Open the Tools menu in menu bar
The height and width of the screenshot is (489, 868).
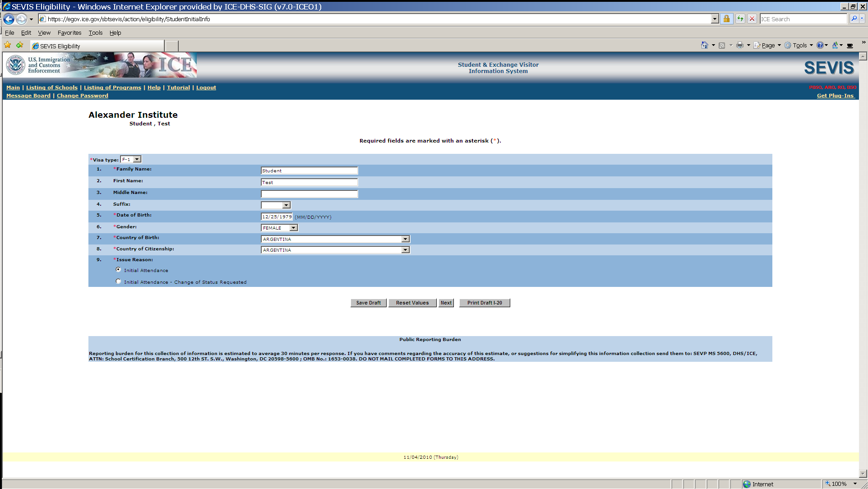coord(95,33)
